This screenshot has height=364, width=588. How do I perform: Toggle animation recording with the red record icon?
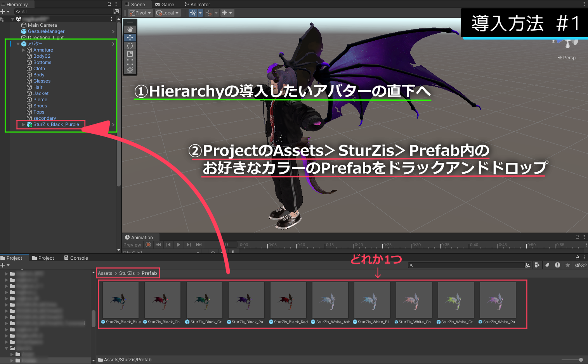coord(148,245)
